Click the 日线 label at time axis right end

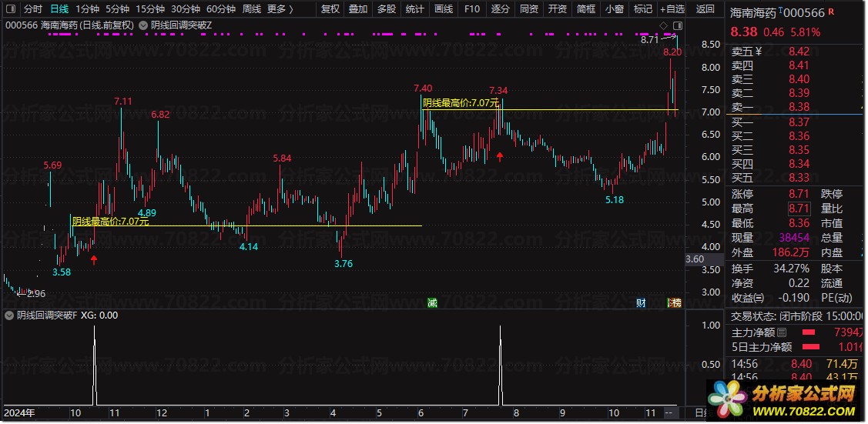point(702,413)
